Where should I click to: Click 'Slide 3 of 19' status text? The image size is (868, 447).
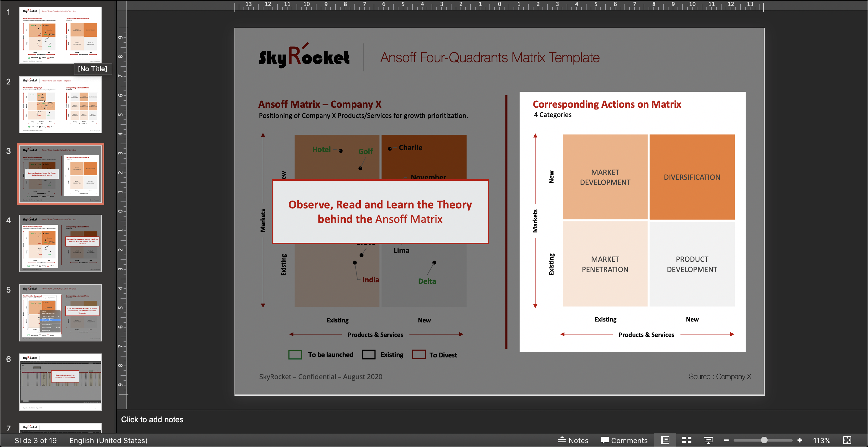pyautogui.click(x=36, y=440)
